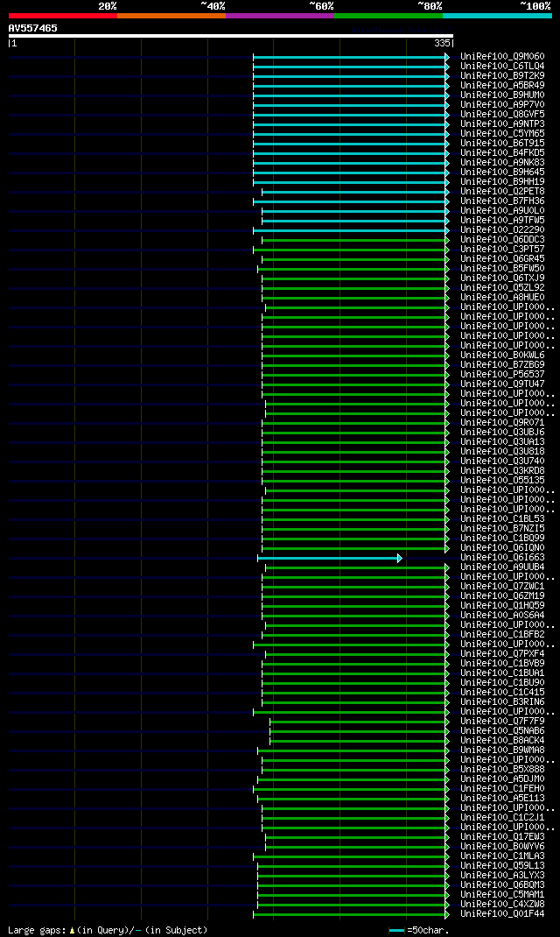The image size is (560, 937).
Task: Click the orange ~40% identity legend bar
Action: pyautogui.click(x=171, y=16)
